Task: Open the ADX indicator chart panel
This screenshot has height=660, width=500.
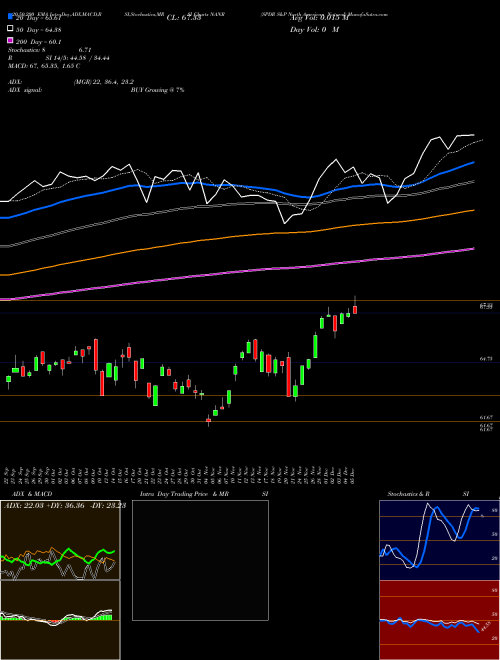Action: click(x=60, y=540)
